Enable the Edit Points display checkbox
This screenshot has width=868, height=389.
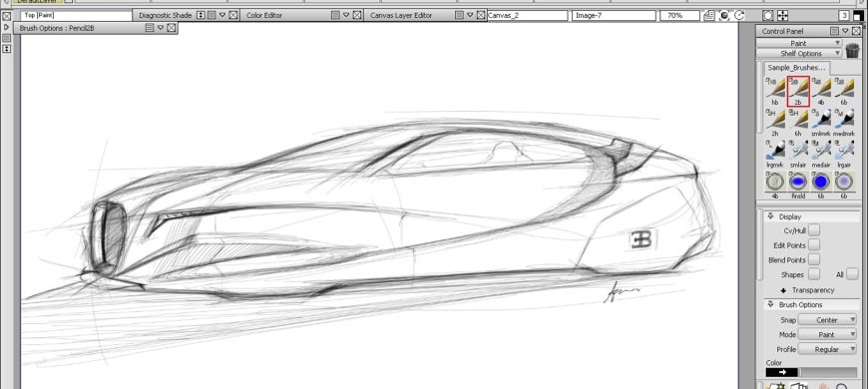click(814, 244)
